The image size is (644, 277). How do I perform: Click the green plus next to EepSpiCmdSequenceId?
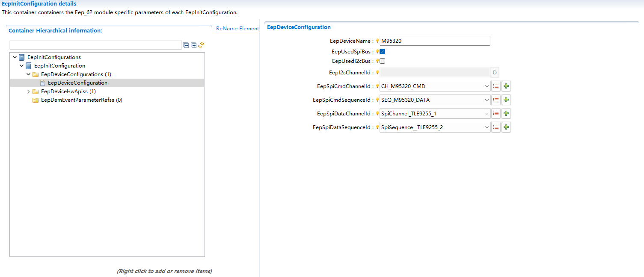click(x=506, y=100)
